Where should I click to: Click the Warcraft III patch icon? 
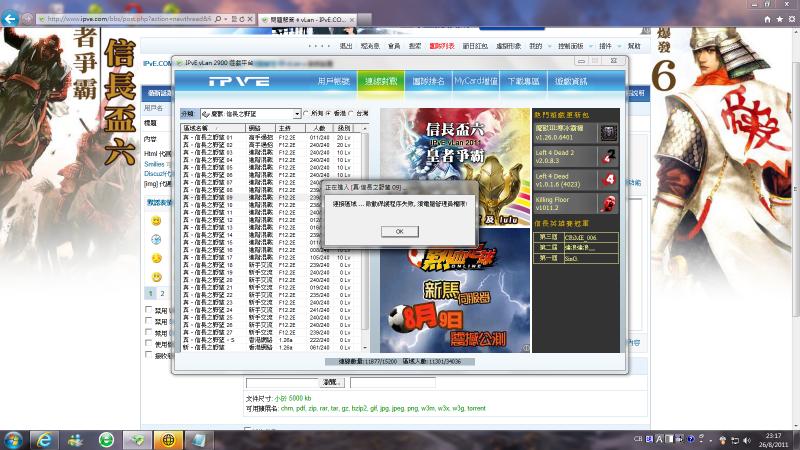coord(609,133)
